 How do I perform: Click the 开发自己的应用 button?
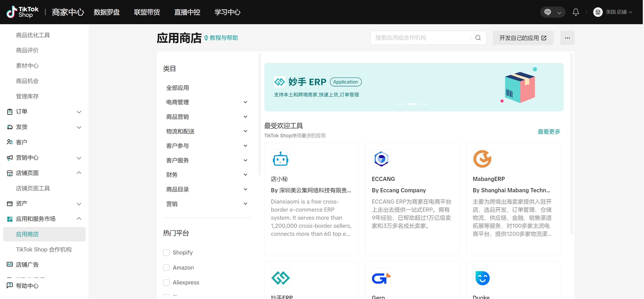click(x=523, y=38)
